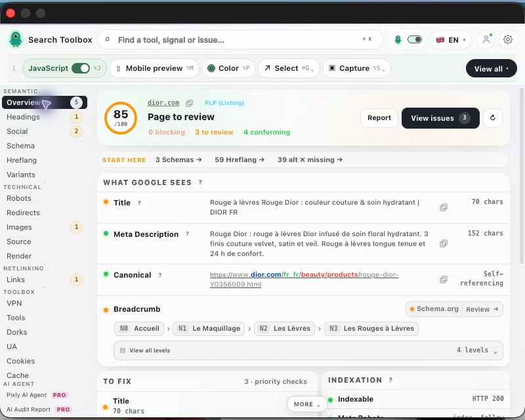Image resolution: width=525 pixels, height=420 pixels.
Task: Open the canonical rouge-dior URL link
Action: click(304, 280)
